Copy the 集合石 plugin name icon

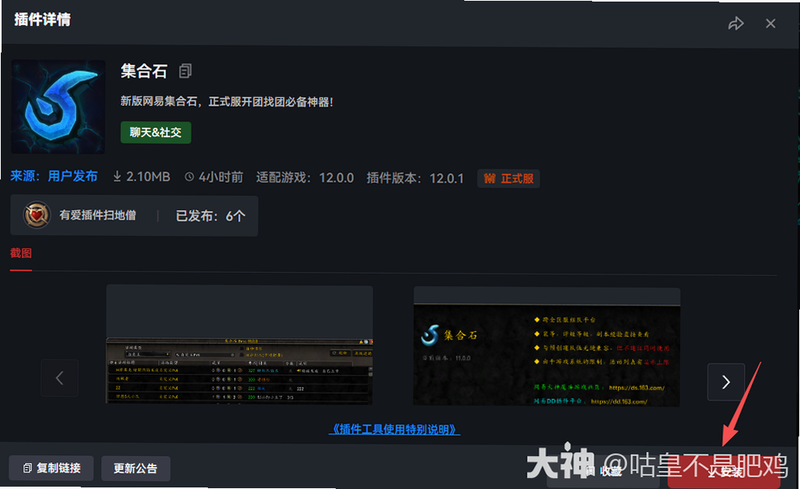[x=185, y=71]
